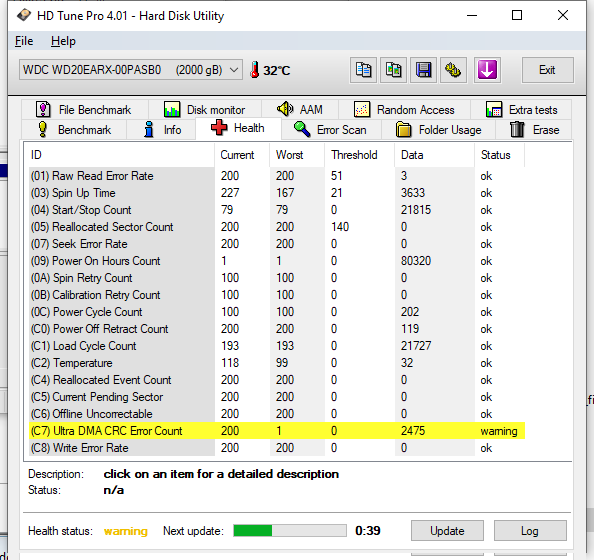Open the File menu
The width and height of the screenshot is (594, 560).
[24, 41]
